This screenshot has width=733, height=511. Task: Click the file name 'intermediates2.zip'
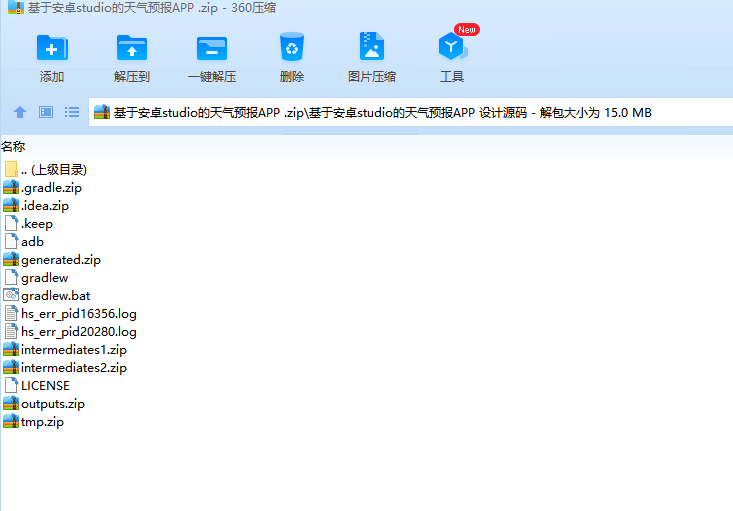(74, 368)
